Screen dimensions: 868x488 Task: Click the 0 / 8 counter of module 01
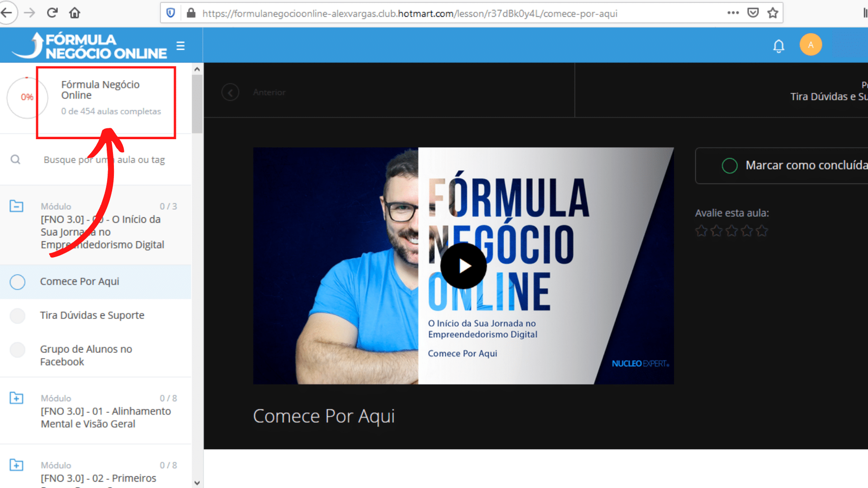[168, 399]
